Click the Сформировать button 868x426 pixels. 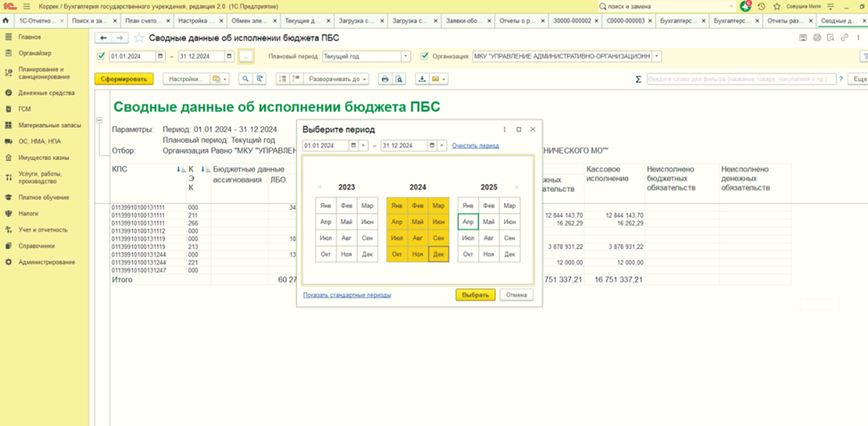pyautogui.click(x=123, y=79)
